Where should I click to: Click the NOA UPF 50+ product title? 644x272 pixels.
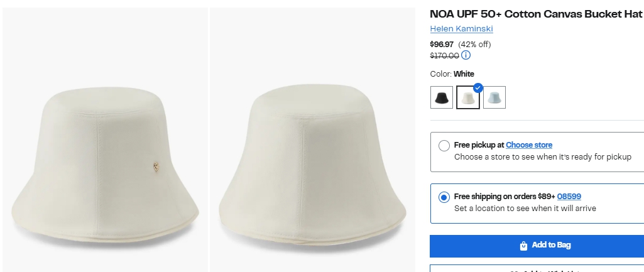click(536, 14)
